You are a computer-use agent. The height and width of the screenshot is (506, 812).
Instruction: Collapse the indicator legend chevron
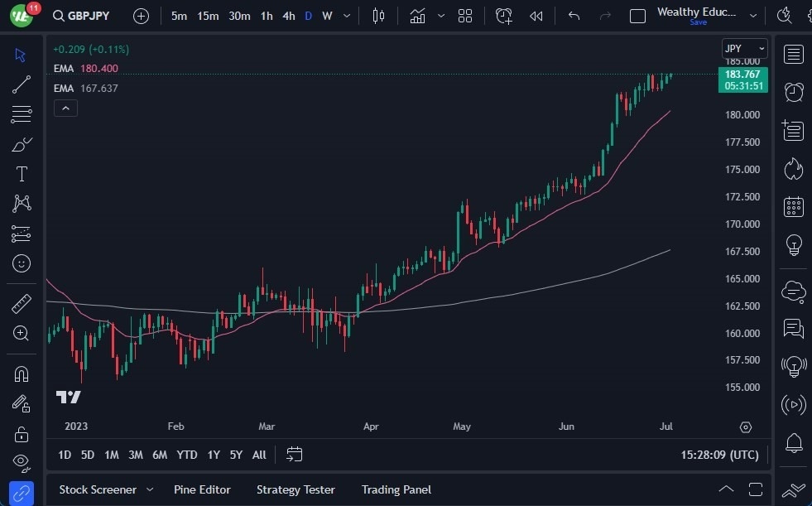coord(65,108)
